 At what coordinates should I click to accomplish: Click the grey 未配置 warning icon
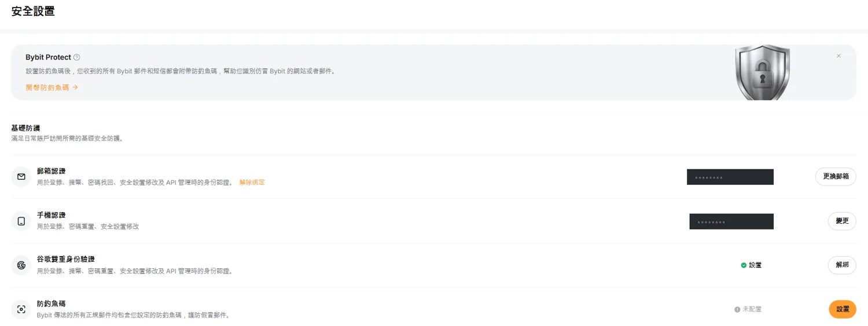pyautogui.click(x=737, y=309)
